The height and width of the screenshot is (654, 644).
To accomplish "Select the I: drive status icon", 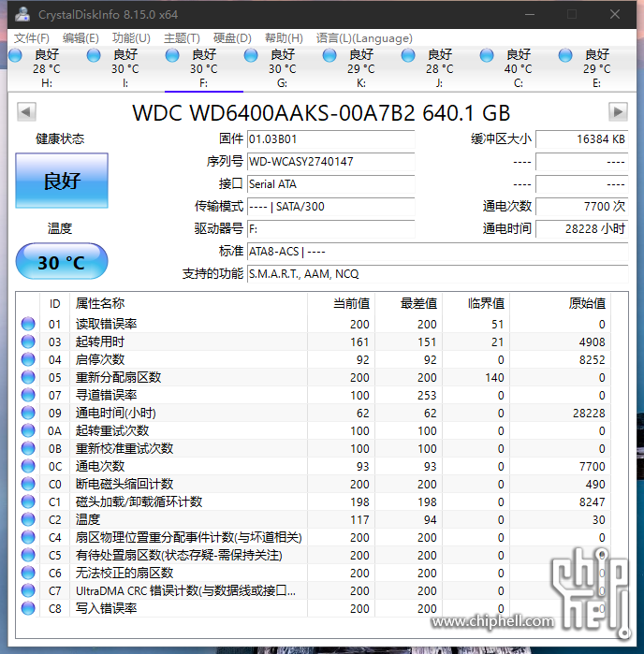I will click(x=94, y=55).
